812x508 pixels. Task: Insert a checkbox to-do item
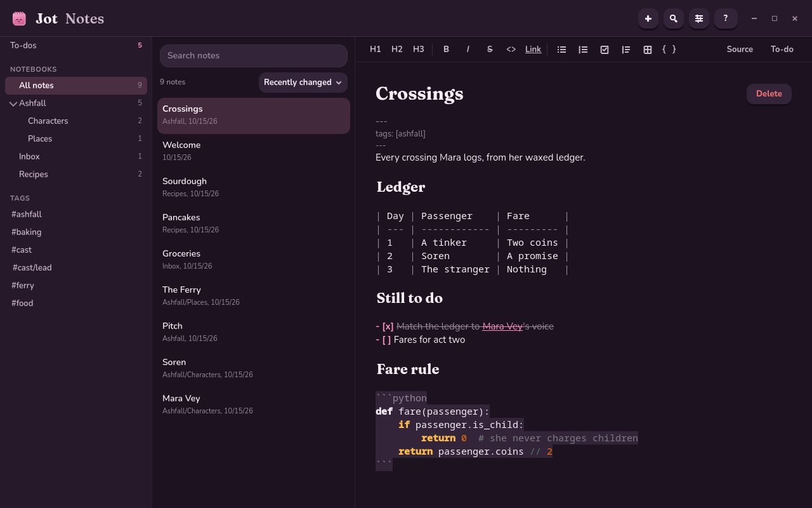coord(605,50)
